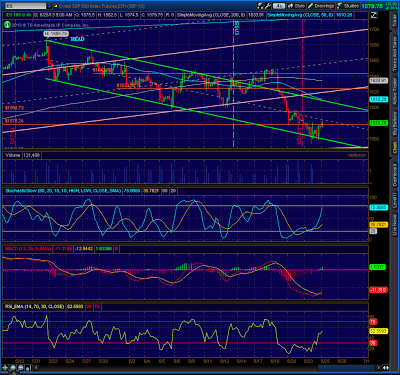Click the chart scale toggle icon
The width and height of the screenshot is (400, 375).
374,15
